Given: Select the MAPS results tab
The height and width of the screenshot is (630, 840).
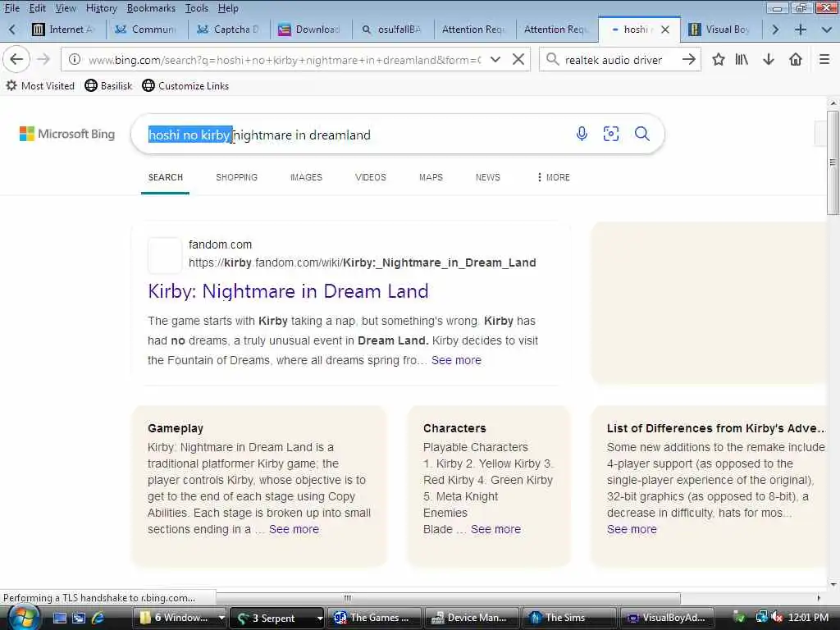Looking at the screenshot, I should [431, 177].
